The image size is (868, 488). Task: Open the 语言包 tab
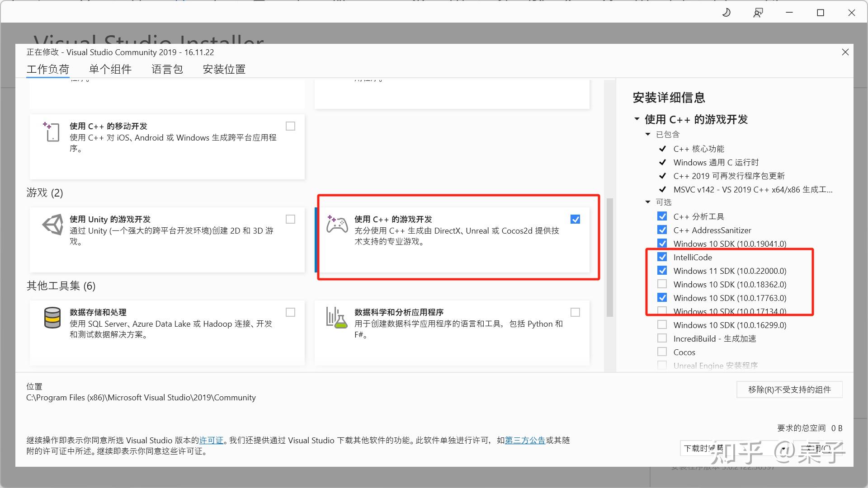point(167,69)
